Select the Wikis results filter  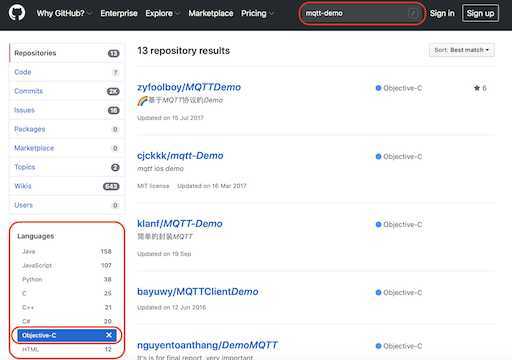(67, 186)
